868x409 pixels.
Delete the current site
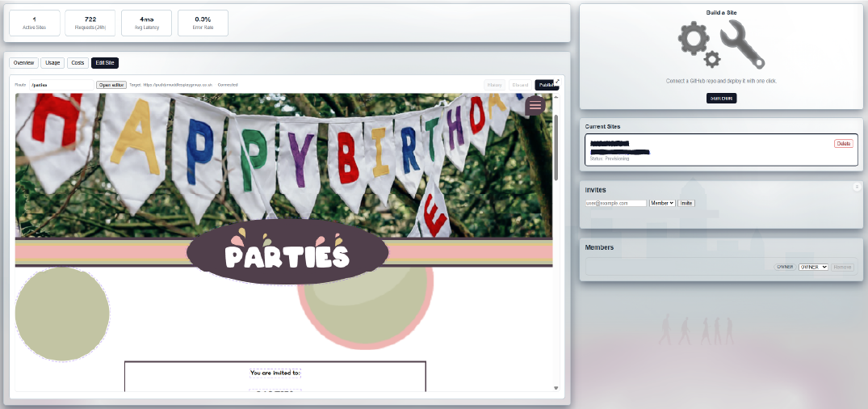click(843, 143)
